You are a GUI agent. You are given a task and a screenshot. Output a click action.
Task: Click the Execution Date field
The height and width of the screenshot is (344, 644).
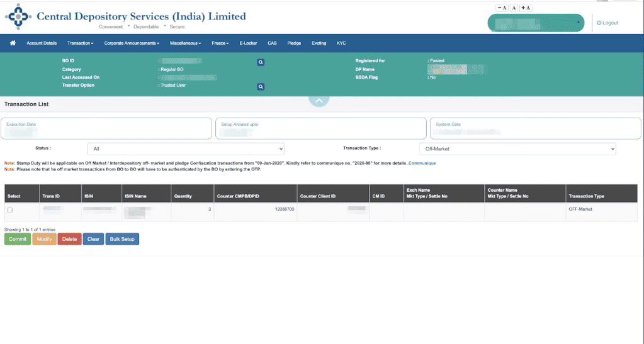[x=106, y=128]
